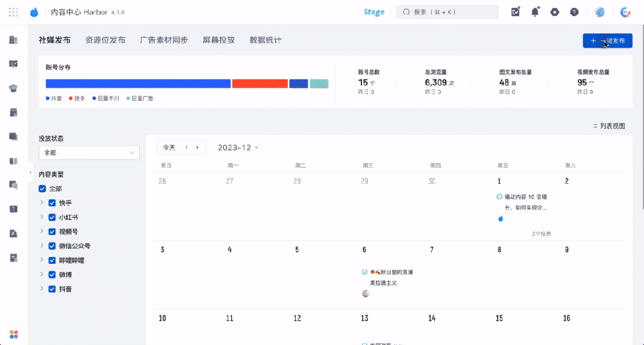
Task: Expand the 微信公众号 tree node
Action: 41,246
